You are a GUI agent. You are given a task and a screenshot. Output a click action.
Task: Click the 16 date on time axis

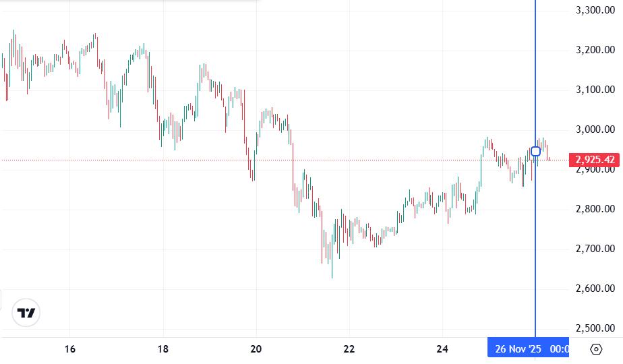click(69, 348)
